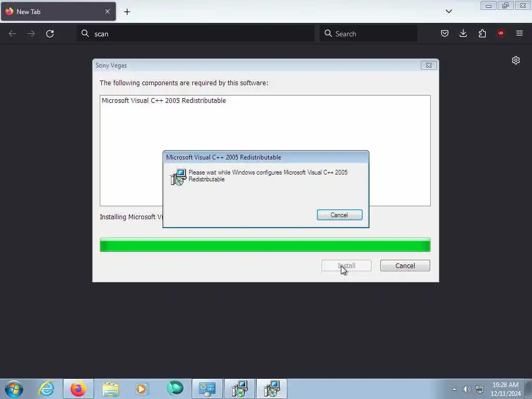Cancel the Visual C++ configuration dialog
The image size is (532, 399).
pos(340,215)
